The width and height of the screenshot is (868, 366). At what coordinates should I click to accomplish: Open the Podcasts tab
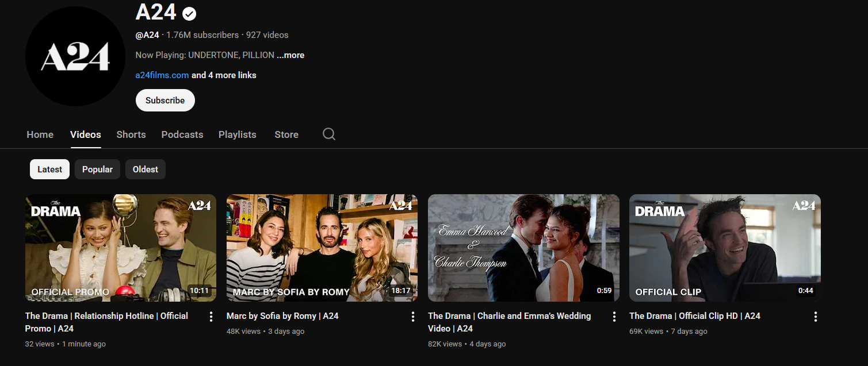[182, 134]
